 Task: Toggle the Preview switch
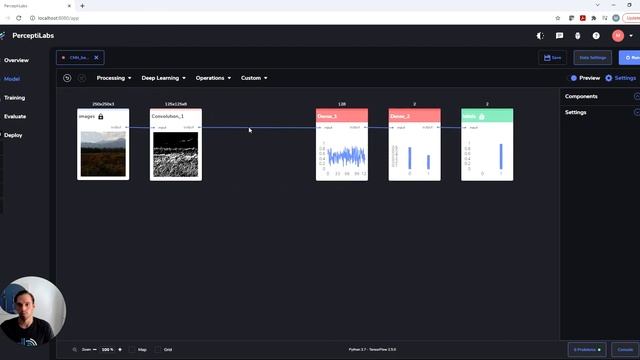(x=573, y=78)
